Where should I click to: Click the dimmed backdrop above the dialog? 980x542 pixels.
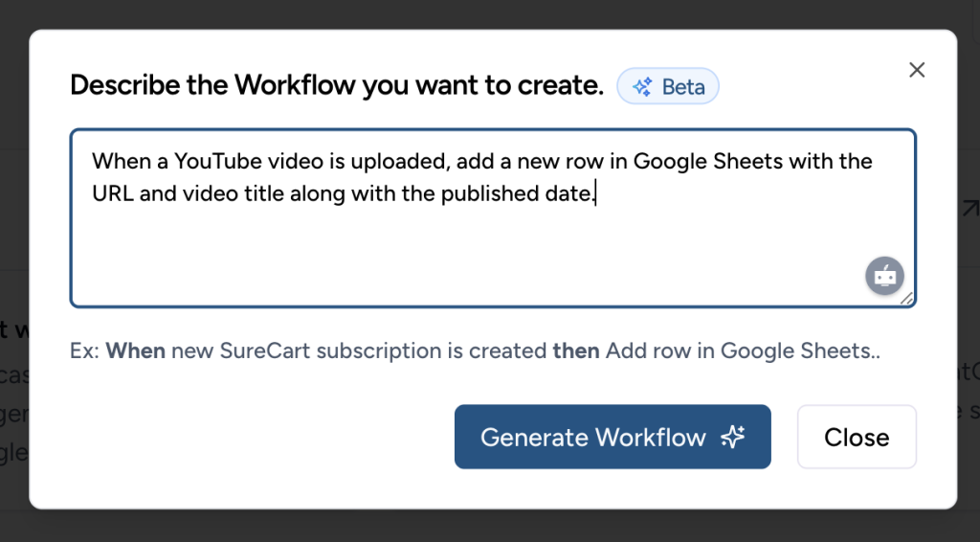(x=479, y=13)
